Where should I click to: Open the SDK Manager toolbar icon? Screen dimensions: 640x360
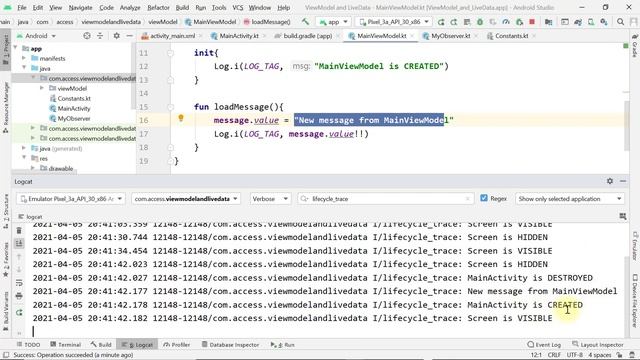point(604,22)
